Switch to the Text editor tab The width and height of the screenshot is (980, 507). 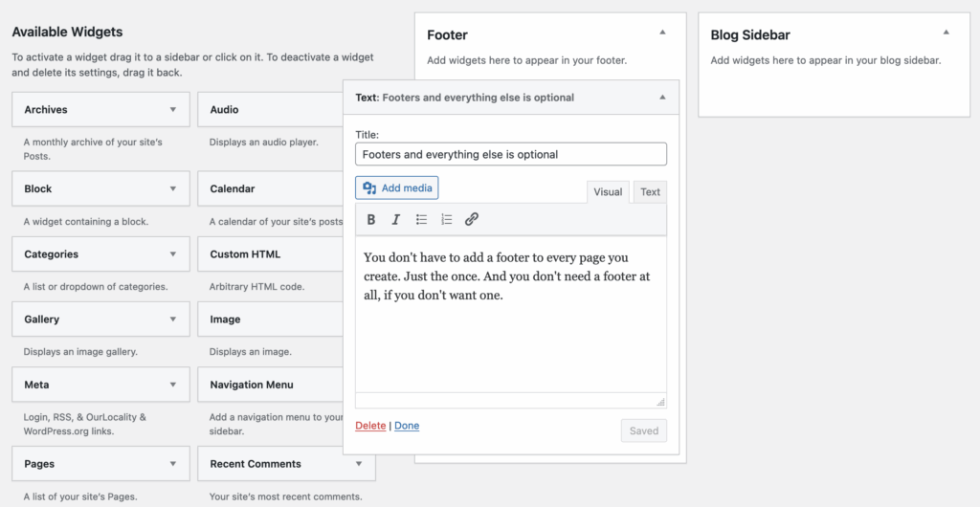(650, 192)
